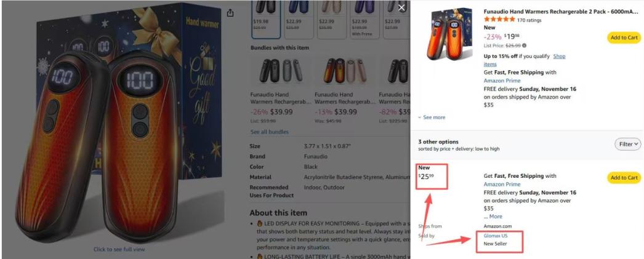Close the offers side panel
This screenshot has width=644, height=259.
(x=401, y=8)
